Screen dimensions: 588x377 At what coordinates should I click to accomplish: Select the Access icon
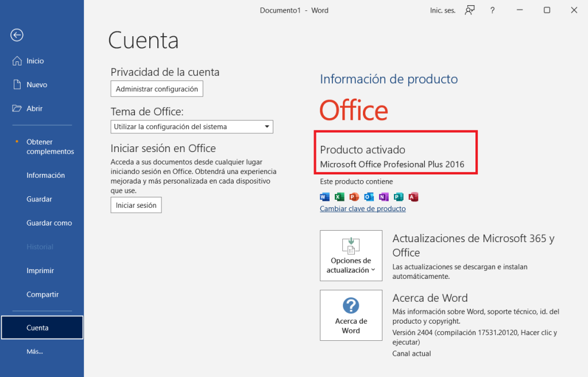pos(413,197)
